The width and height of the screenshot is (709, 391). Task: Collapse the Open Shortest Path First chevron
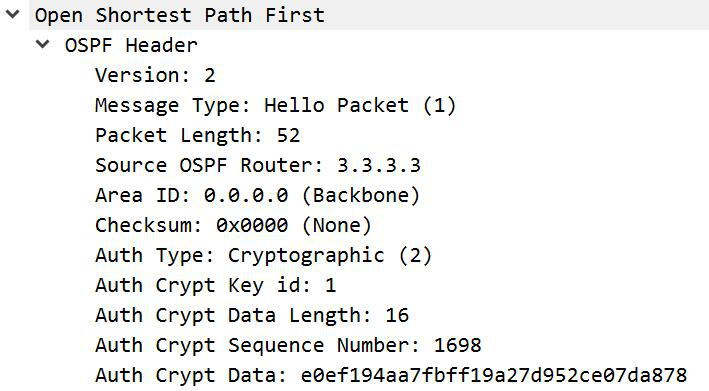click(x=13, y=14)
